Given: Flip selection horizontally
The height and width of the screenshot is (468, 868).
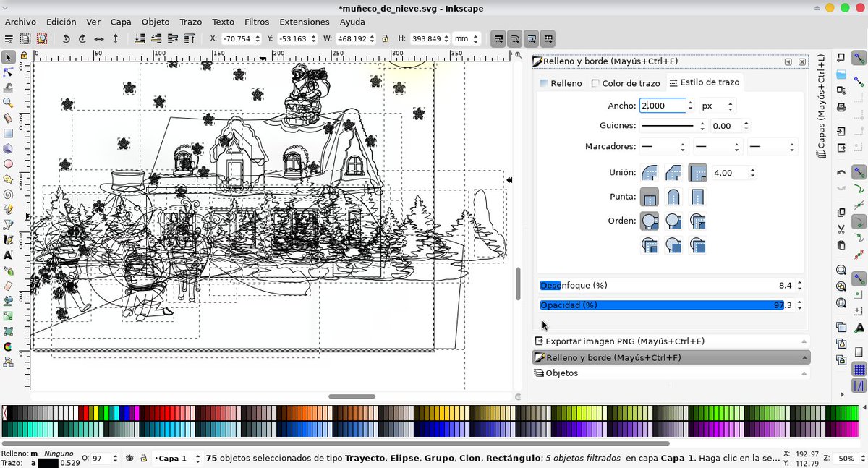Looking at the screenshot, I should (99, 38).
